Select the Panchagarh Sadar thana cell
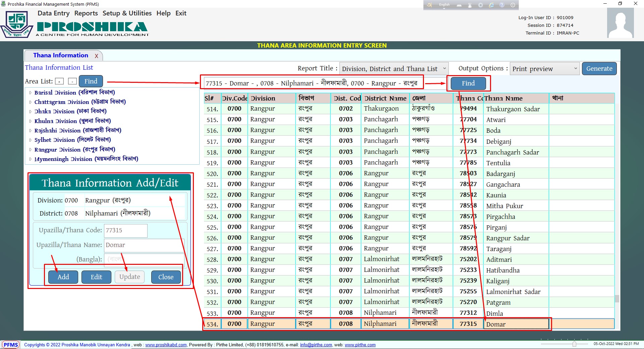Viewport: 644px width, 349px height. pyautogui.click(x=516, y=152)
